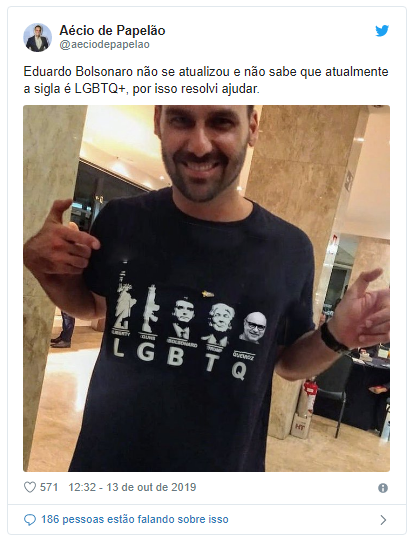Like the tweet with heart icon

click(x=30, y=487)
